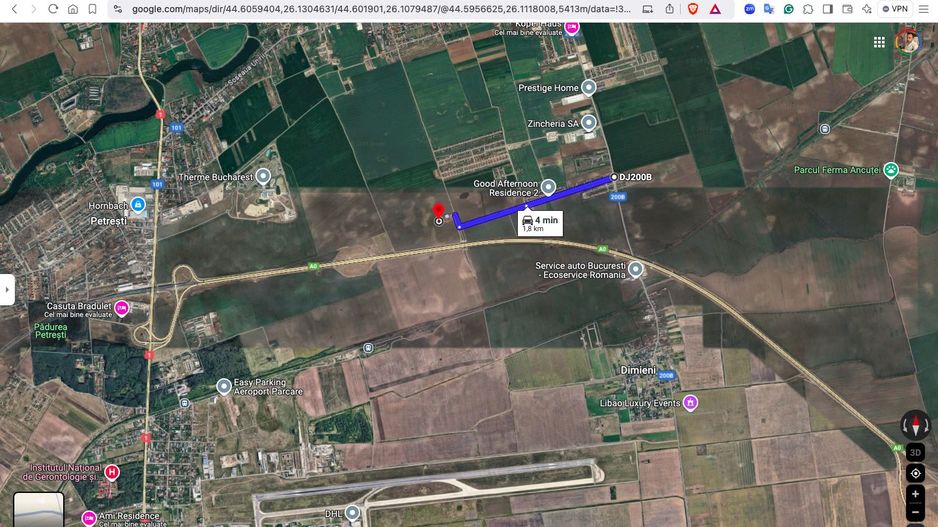Open Institutul National de Gerontologie marker

point(111,472)
